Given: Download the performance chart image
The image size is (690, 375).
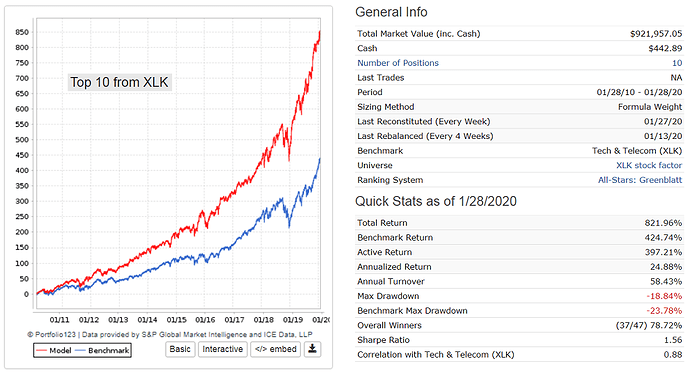Looking at the screenshot, I should click(x=312, y=349).
